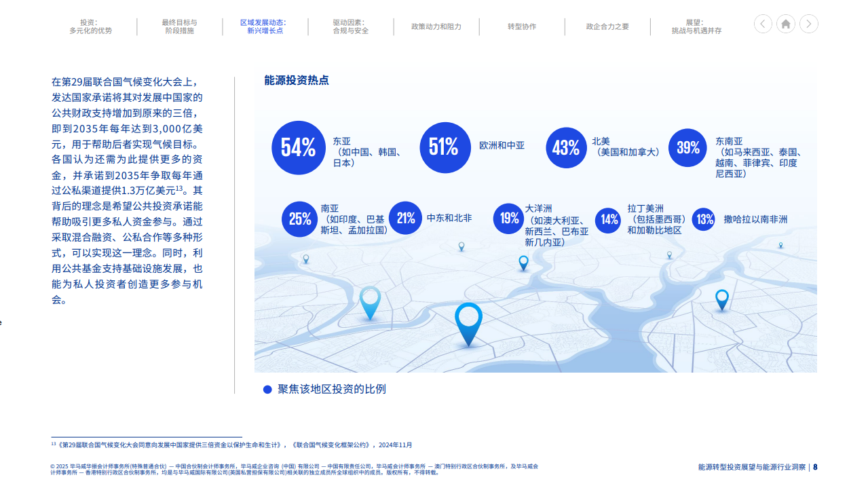Image resolution: width=868 pixels, height=488 pixels.
Task: Go to previous page with left arrow icon
Action: 762,23
